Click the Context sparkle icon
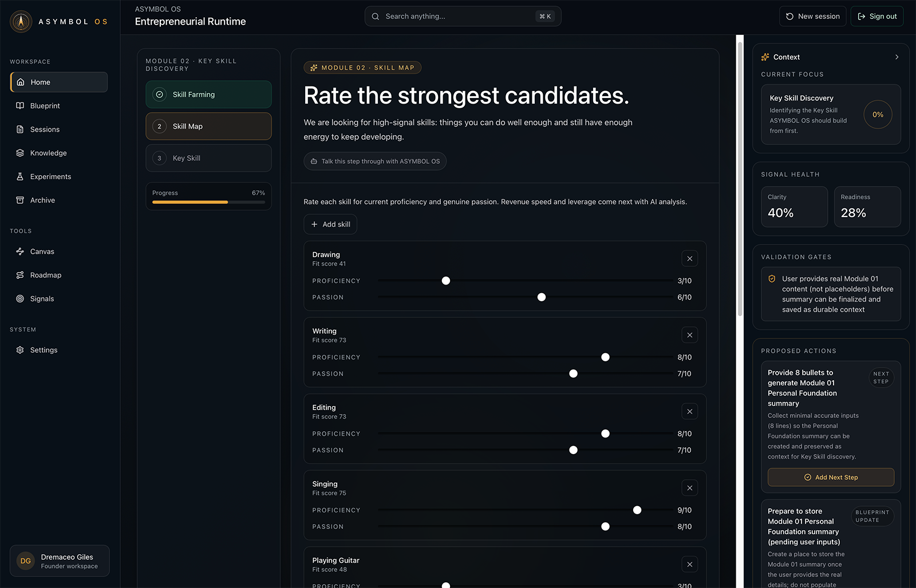The width and height of the screenshot is (916, 588). click(x=765, y=57)
